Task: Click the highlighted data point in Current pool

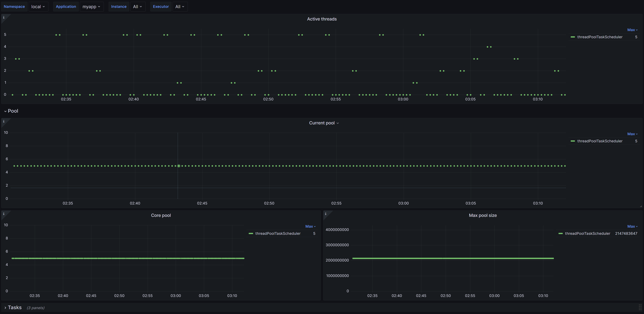Action: coord(179,166)
